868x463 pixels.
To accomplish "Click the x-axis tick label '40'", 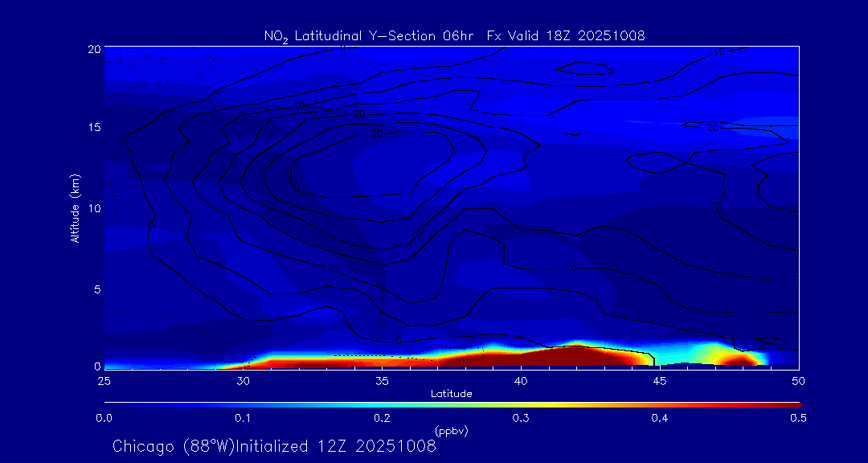I will pyautogui.click(x=521, y=380).
